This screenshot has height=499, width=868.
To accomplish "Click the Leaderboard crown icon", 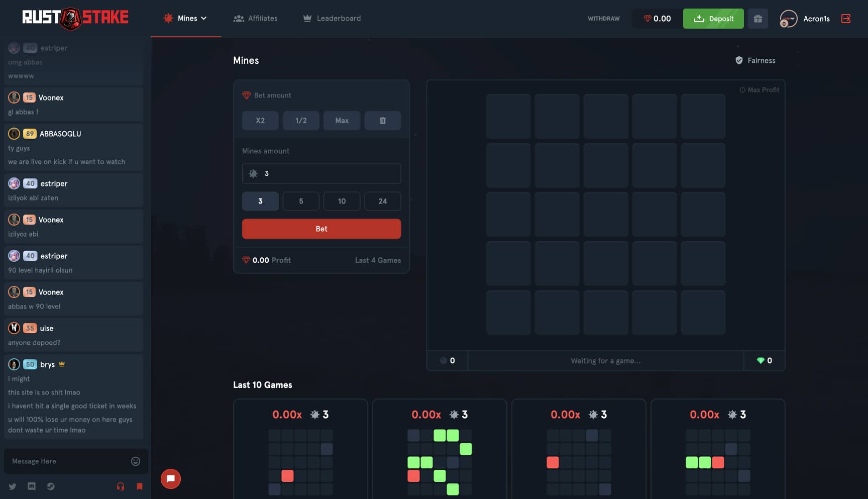I will (x=307, y=18).
